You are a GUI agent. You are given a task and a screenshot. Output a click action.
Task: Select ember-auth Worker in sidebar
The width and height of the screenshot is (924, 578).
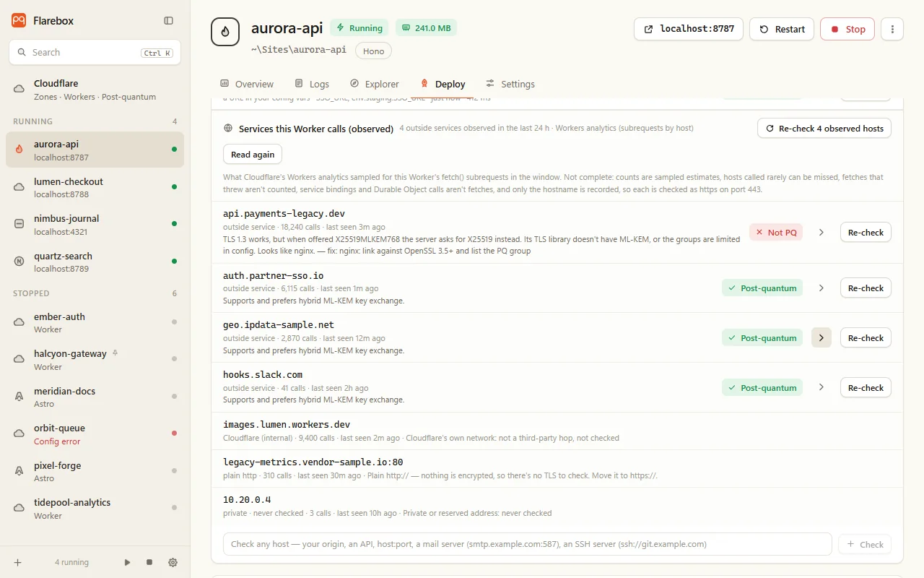[95, 322]
